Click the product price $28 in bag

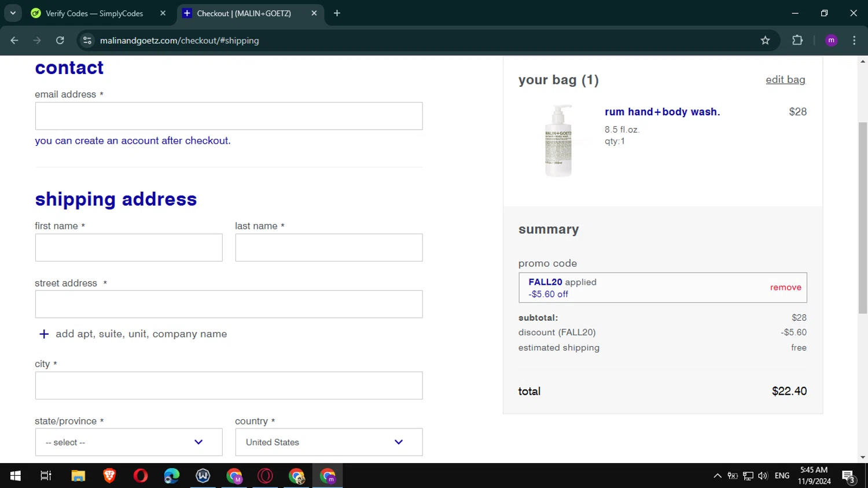(x=797, y=112)
